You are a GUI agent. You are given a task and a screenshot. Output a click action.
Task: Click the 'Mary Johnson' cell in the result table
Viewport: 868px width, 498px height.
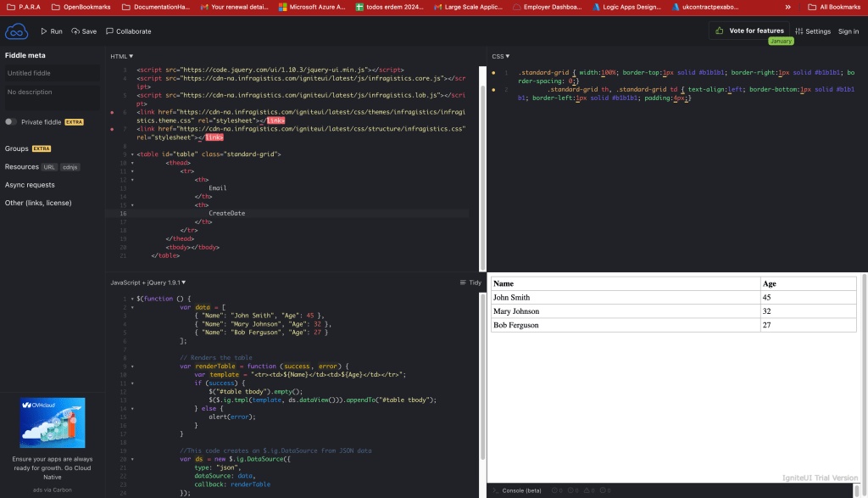coord(626,311)
